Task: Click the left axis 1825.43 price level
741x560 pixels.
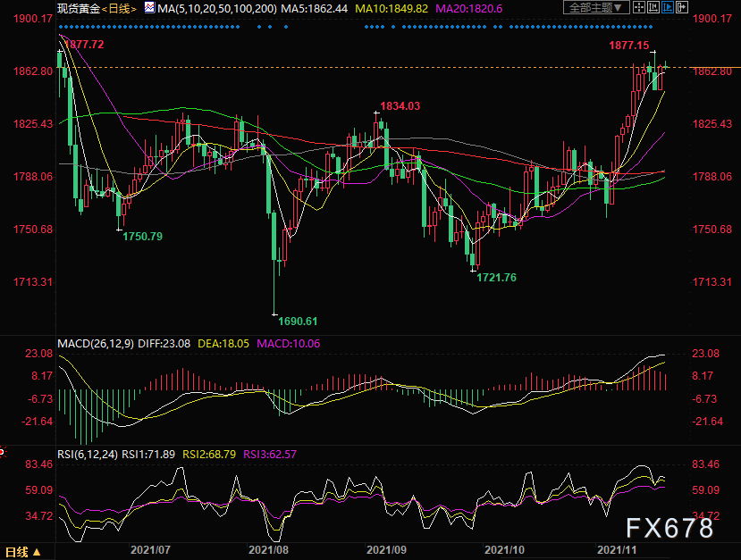Action: tap(33, 124)
